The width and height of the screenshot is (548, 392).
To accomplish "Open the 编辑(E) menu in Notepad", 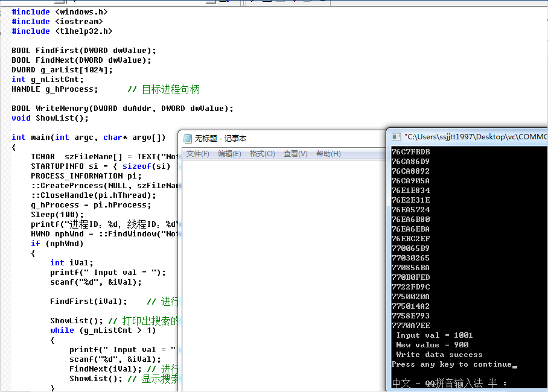I will 229,154.
